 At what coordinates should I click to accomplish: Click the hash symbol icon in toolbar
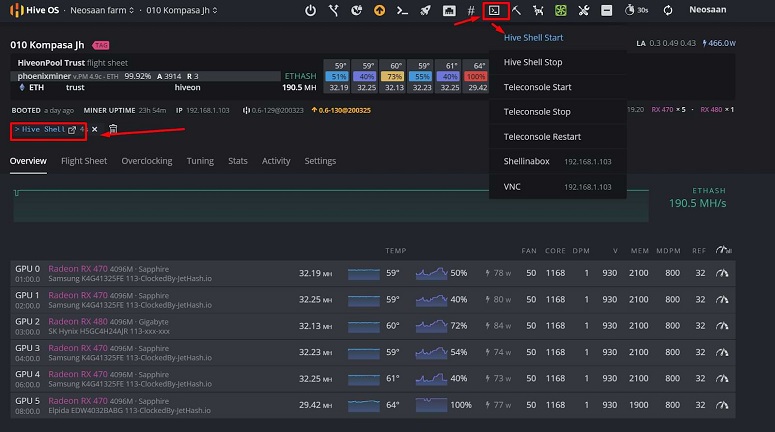(x=471, y=11)
